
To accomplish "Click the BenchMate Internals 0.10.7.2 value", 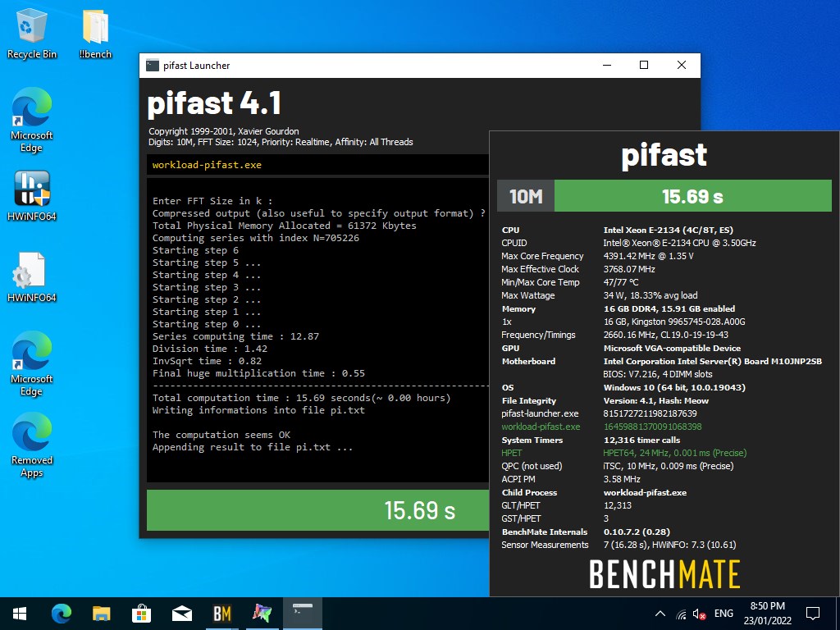I will click(x=637, y=532).
